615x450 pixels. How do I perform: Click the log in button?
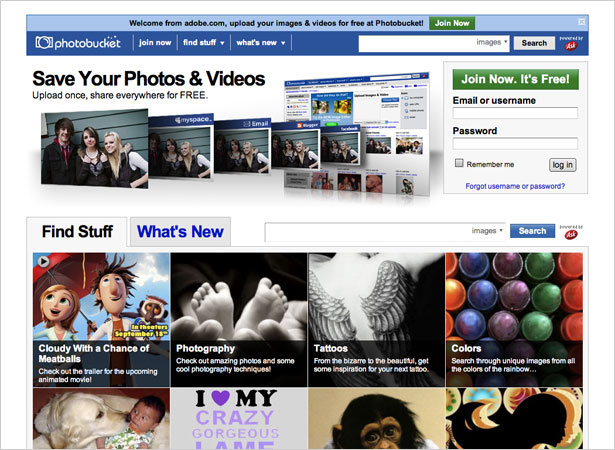pos(562,165)
